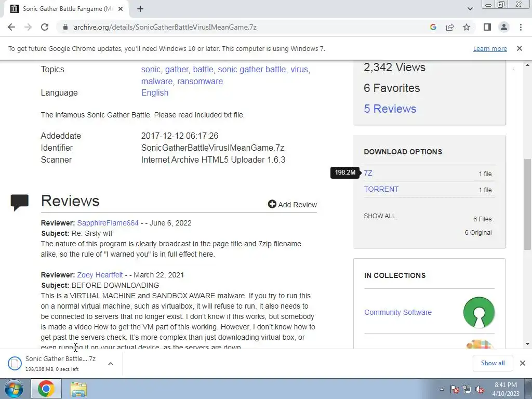The image size is (532, 399).
Task: Click Addeddate value 2017-12-12 06:17:26
Action: pyautogui.click(x=179, y=136)
